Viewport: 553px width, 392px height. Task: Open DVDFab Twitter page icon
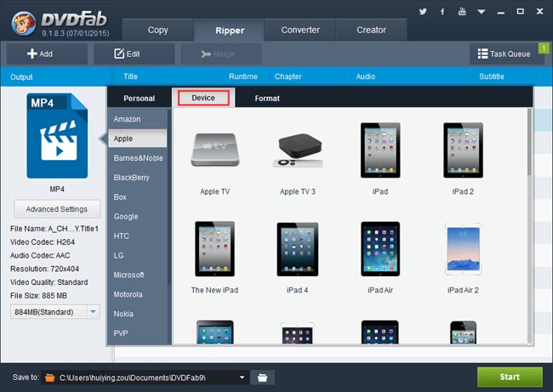pos(423,12)
